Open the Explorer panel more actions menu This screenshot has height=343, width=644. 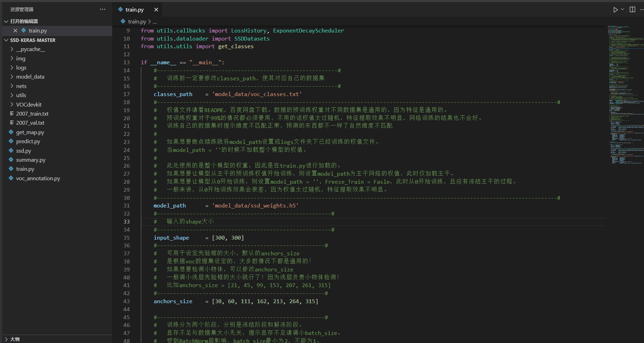click(102, 9)
